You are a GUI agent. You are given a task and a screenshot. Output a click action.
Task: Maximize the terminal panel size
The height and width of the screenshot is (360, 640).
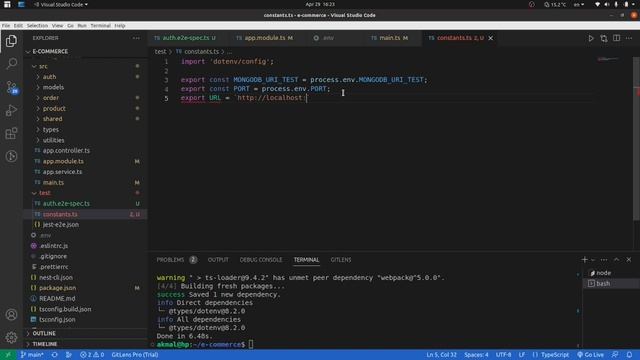coord(616,260)
